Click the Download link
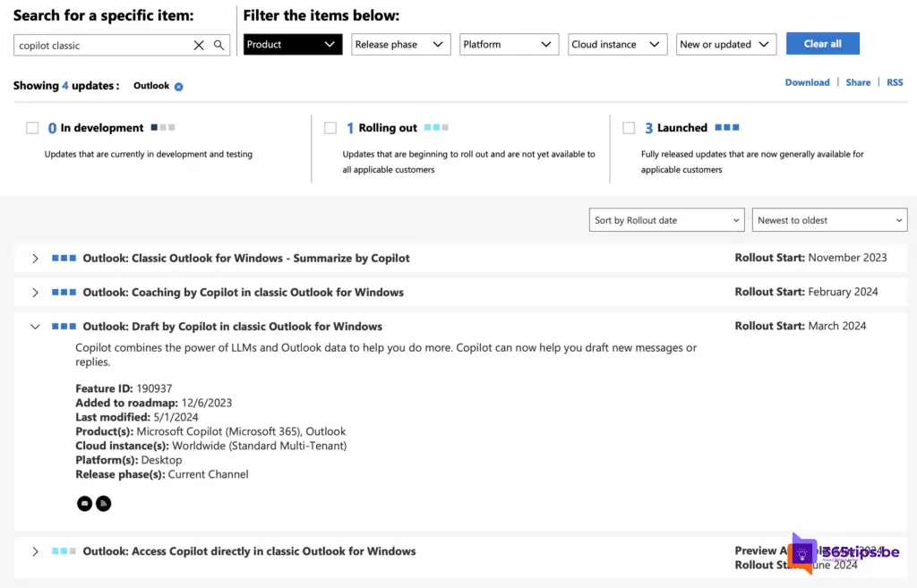 [807, 82]
